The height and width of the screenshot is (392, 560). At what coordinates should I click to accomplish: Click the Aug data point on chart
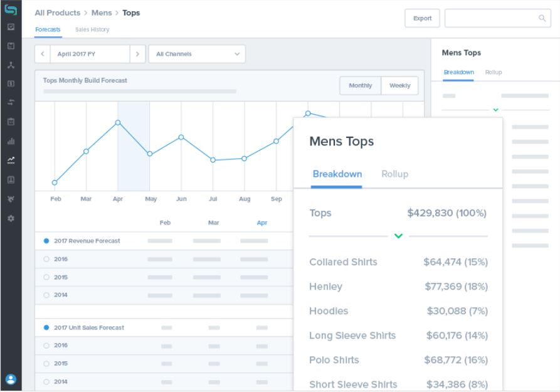[245, 159]
